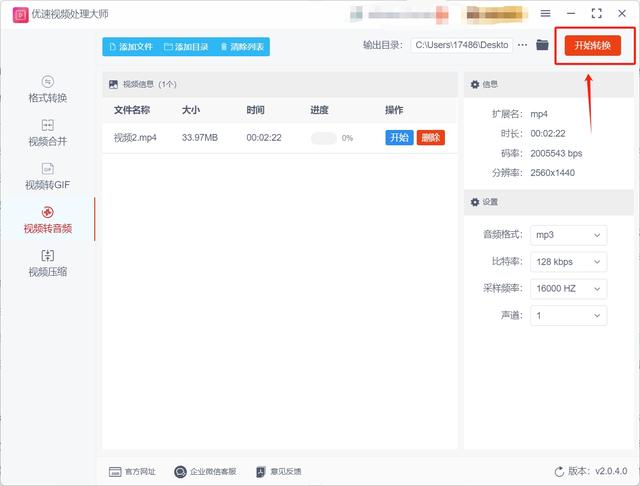
Task: Click the refresh icon beside version number
Action: 559,472
